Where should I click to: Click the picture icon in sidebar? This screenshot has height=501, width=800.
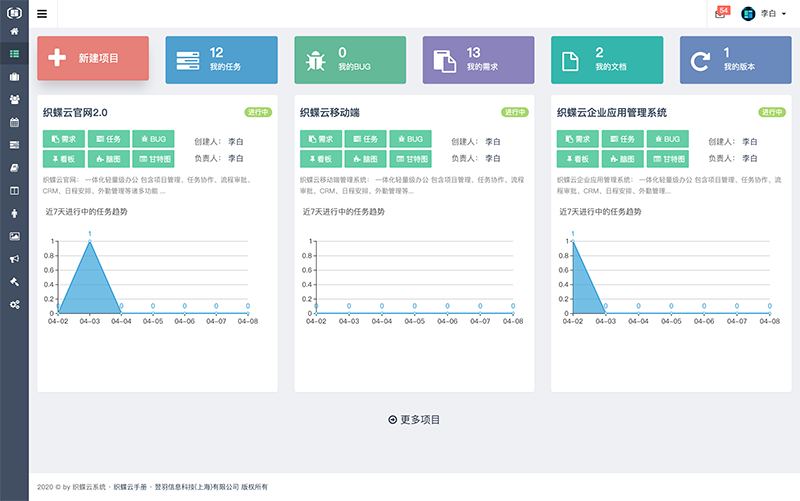click(x=14, y=236)
